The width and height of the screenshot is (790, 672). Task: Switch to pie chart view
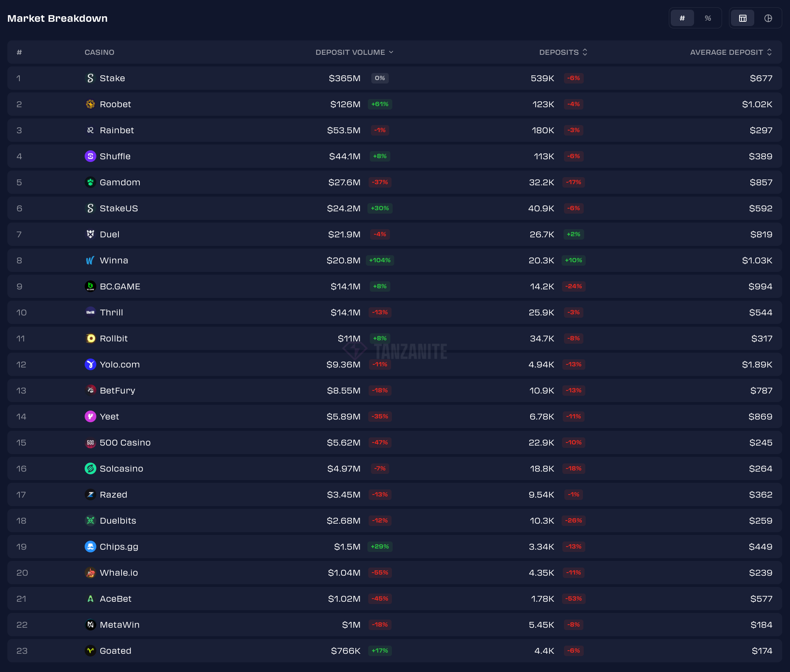click(x=768, y=18)
